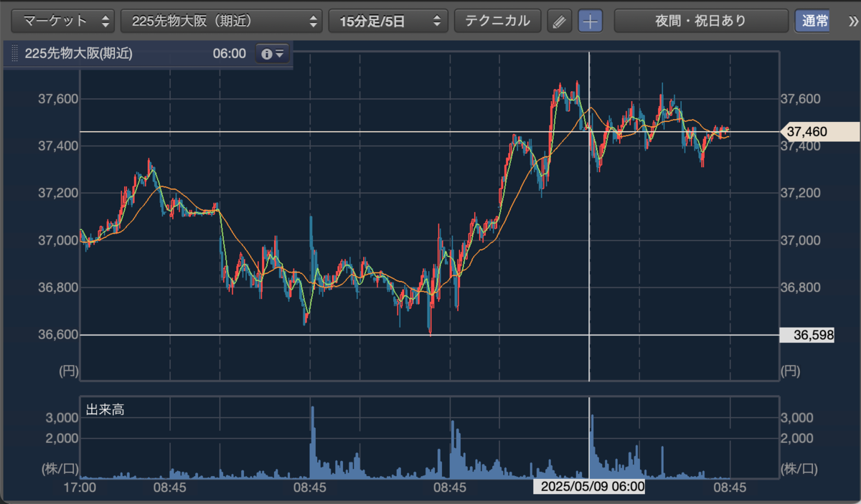Click the 17:00 time axis label
861x504 pixels.
[x=80, y=488]
